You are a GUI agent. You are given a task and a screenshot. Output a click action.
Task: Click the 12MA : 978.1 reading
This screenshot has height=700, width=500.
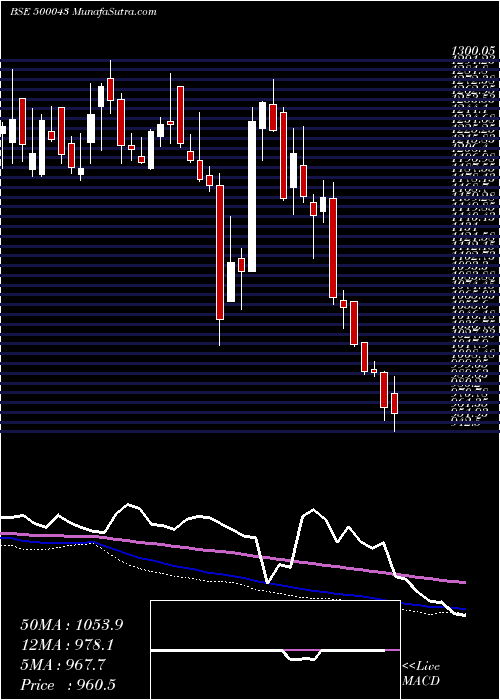(67, 646)
